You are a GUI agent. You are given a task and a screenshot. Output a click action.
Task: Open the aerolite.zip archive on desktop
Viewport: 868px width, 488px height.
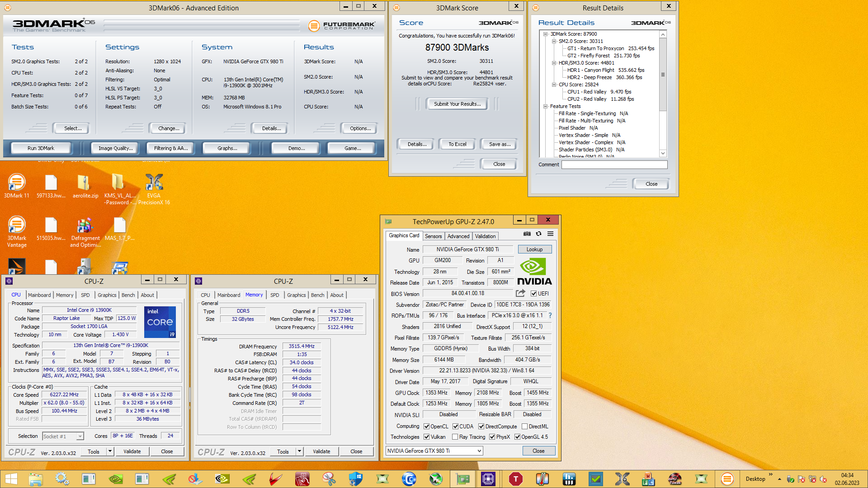[x=85, y=186]
